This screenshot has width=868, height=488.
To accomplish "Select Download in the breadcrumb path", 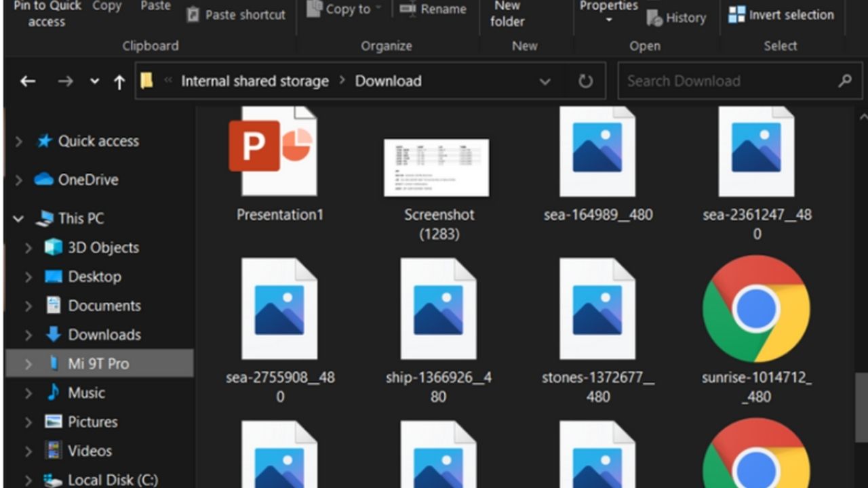I will (x=389, y=81).
